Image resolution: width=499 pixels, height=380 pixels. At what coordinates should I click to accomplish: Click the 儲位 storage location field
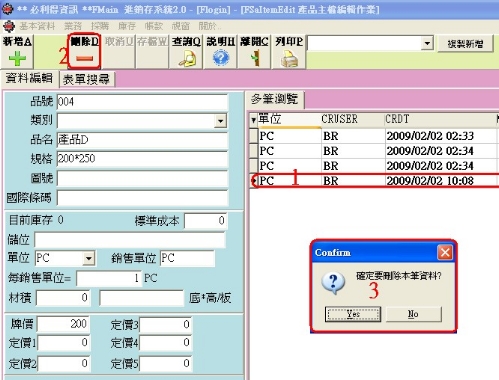click(130, 240)
